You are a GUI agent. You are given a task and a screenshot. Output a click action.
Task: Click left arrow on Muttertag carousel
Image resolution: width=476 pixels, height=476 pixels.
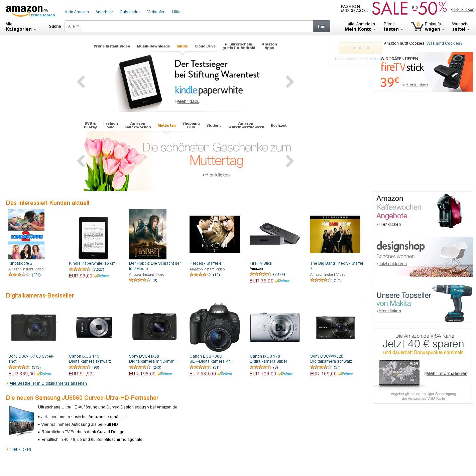pos(81,161)
